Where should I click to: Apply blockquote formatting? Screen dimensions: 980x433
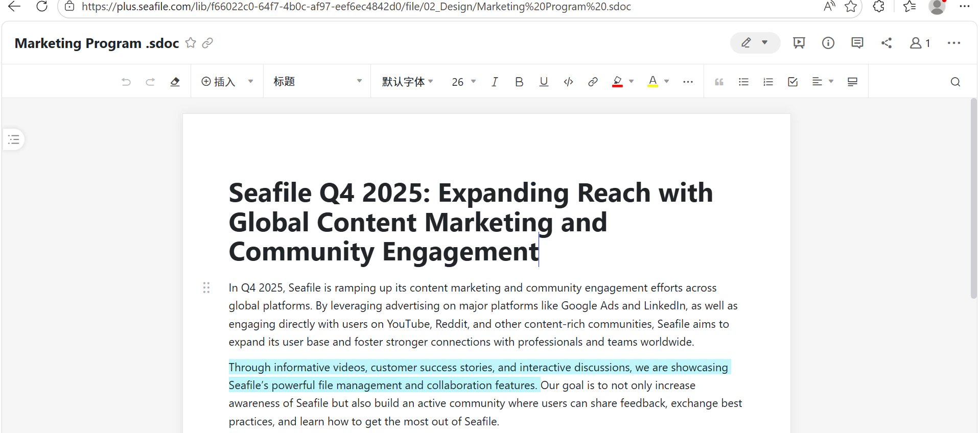coord(719,82)
